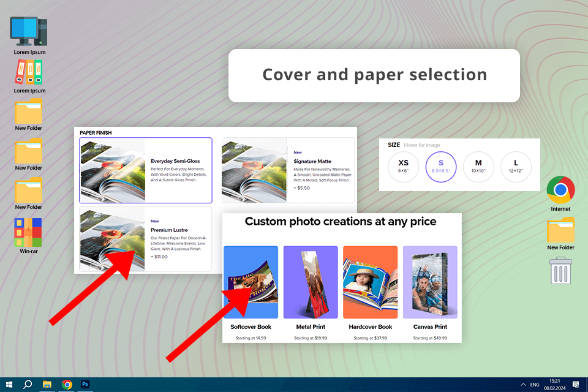
Task: Open the recycle bin trash icon
Action: click(x=560, y=271)
